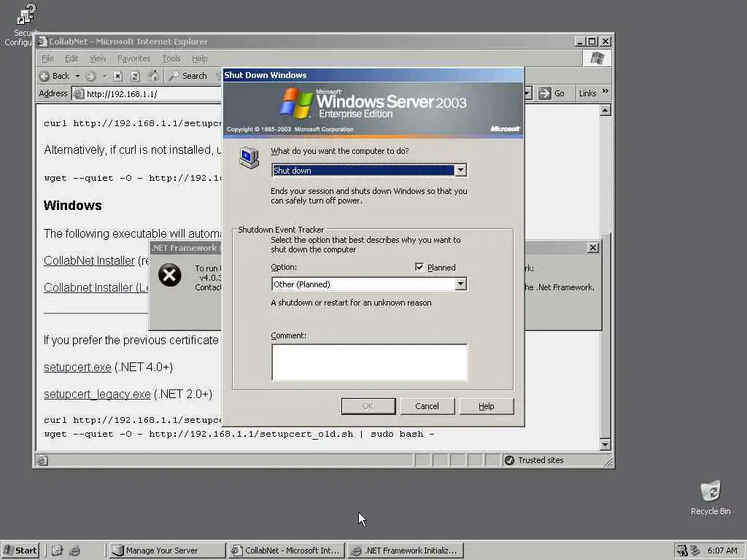
Task: Open the Back history dropdown arrow
Action: [x=77, y=76]
